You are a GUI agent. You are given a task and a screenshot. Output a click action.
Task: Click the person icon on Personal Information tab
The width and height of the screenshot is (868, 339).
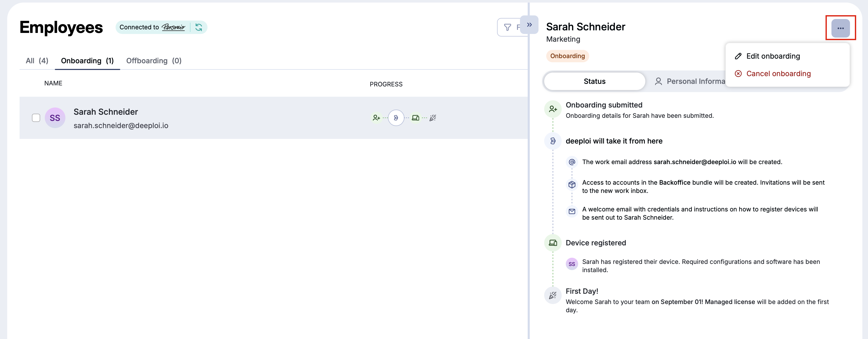coord(658,81)
